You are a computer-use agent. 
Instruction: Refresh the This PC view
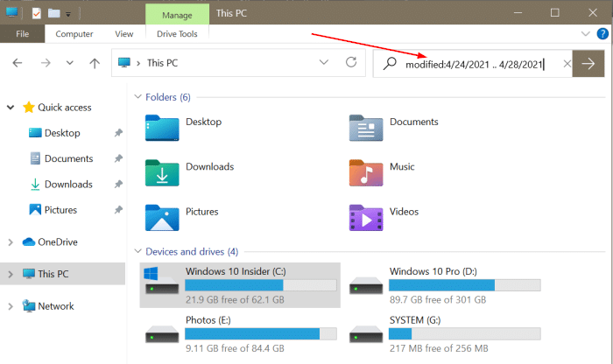pyautogui.click(x=351, y=62)
